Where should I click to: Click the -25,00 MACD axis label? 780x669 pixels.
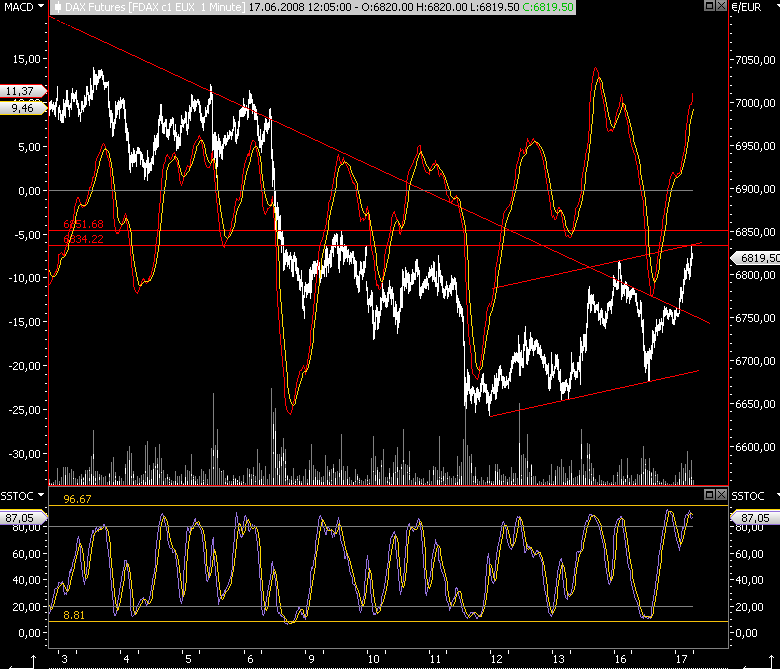click(x=24, y=410)
